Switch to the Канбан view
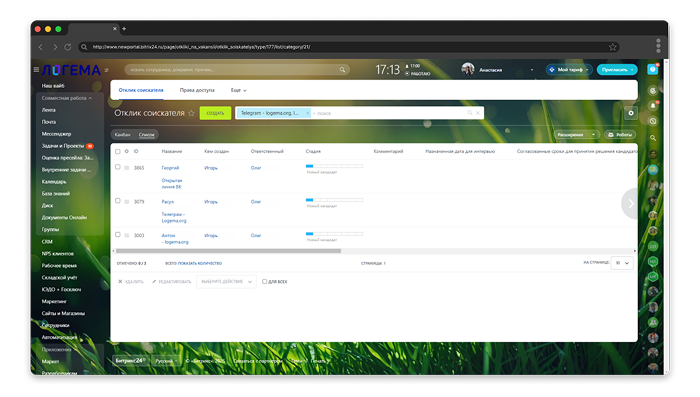The width and height of the screenshot is (700, 397). pos(122,134)
